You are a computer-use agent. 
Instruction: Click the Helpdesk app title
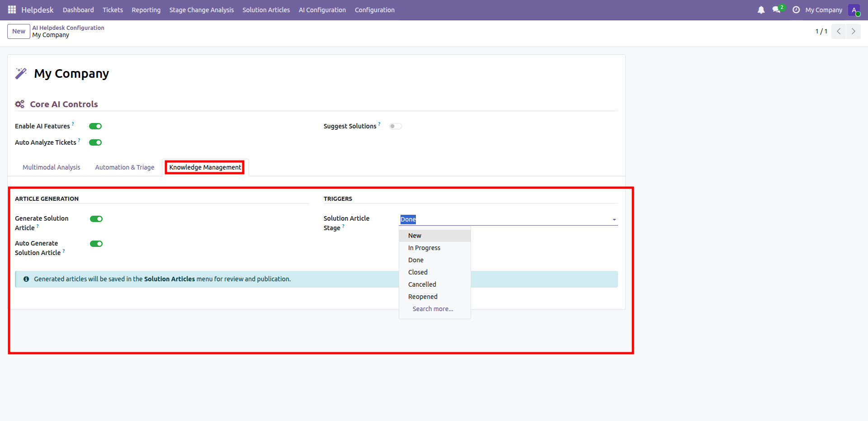[x=38, y=10]
